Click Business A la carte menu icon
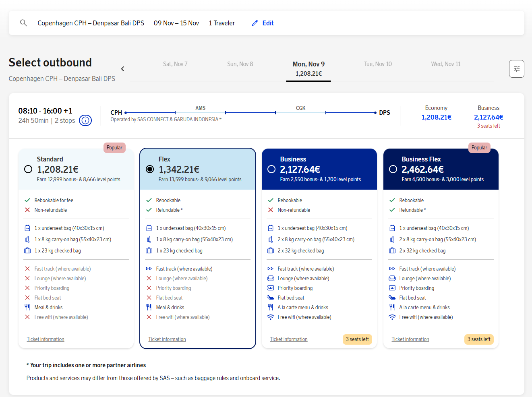The width and height of the screenshot is (532, 397). point(271,307)
